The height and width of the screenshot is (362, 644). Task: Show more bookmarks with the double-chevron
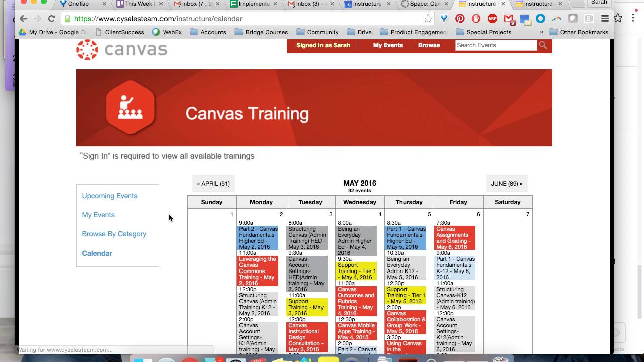click(541, 32)
